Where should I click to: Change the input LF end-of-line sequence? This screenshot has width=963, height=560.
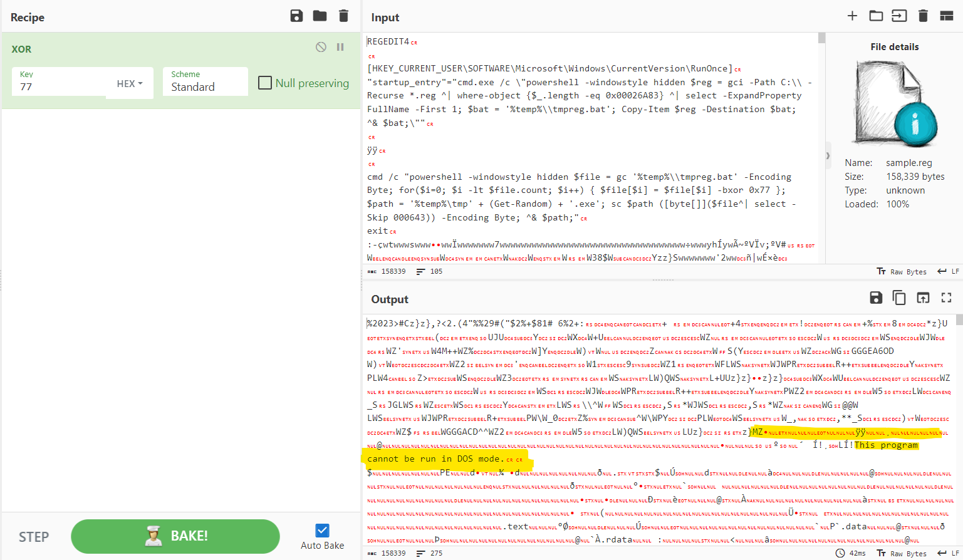pyautogui.click(x=948, y=271)
